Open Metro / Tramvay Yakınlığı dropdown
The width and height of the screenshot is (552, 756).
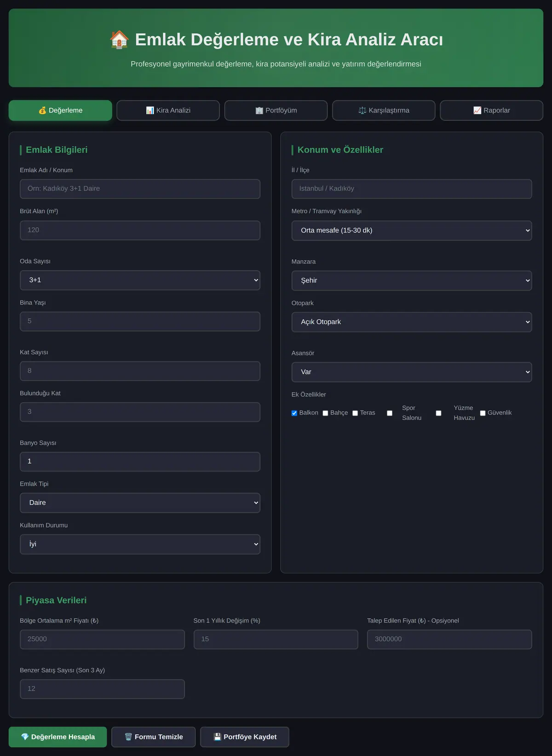[412, 230]
